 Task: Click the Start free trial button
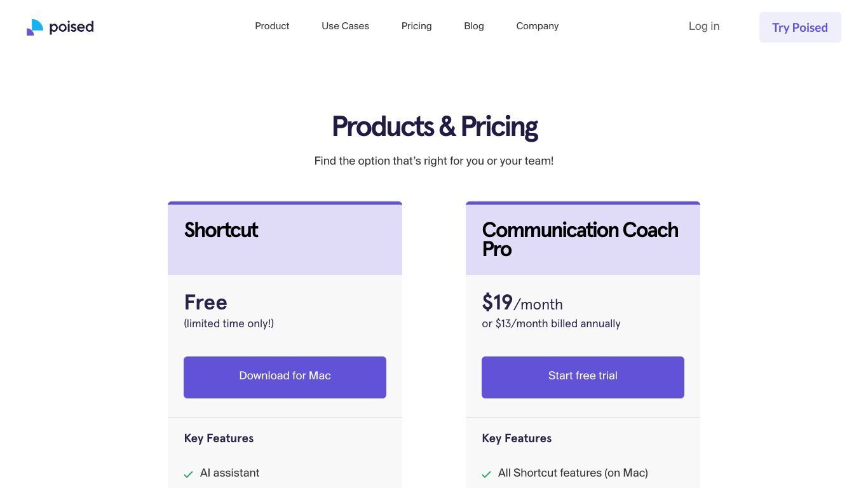[x=583, y=377]
